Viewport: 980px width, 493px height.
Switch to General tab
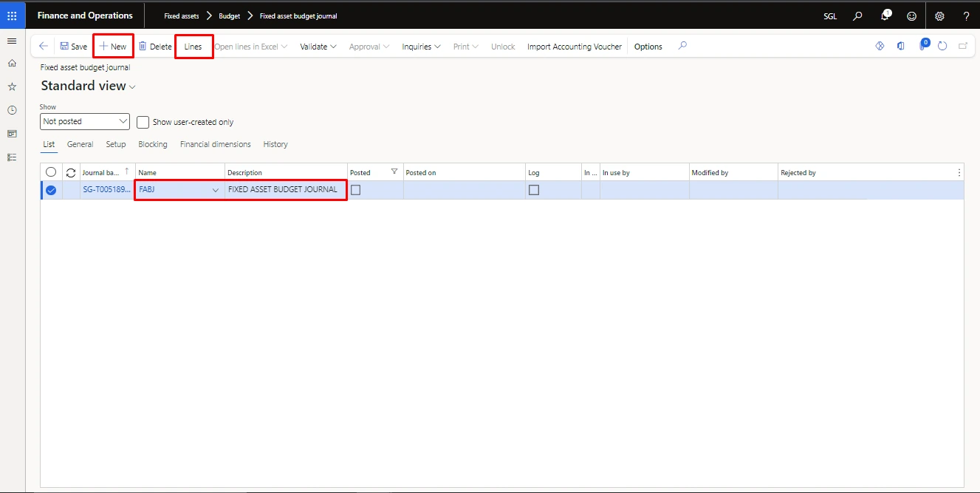point(80,144)
